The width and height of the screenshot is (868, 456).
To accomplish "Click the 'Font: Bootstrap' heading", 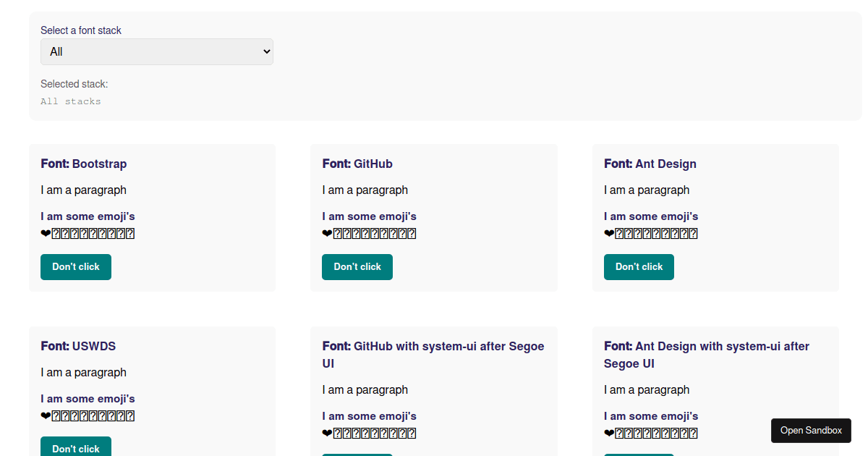I will click(x=84, y=164).
